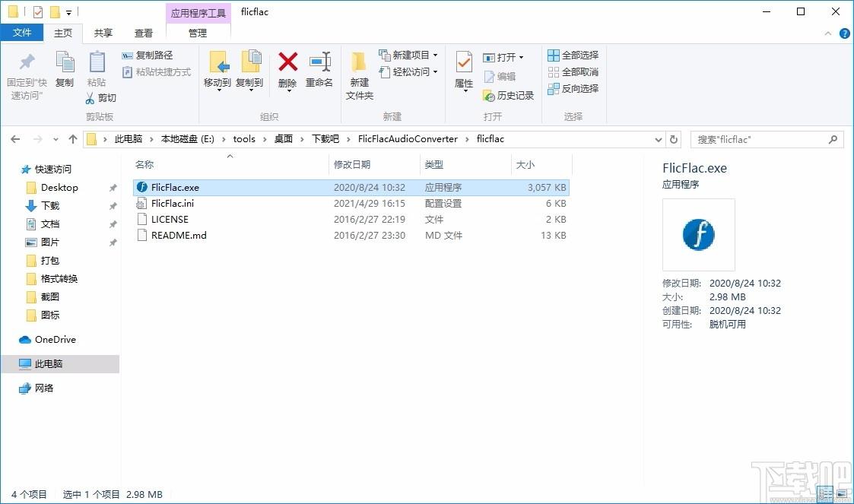Open 打包 folder in sidebar

tap(50, 260)
